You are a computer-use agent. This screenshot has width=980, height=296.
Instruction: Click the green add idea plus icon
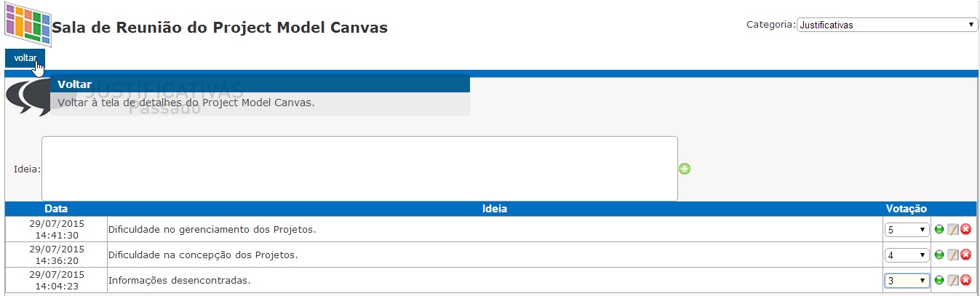pos(685,169)
